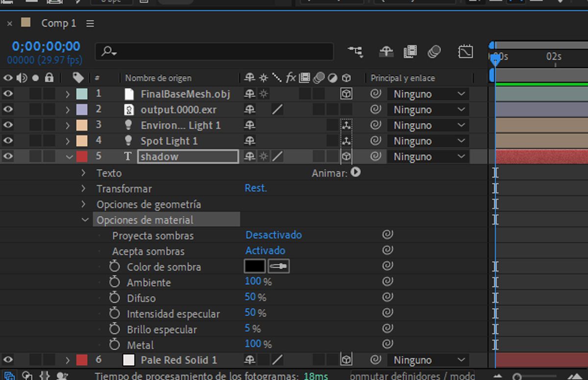The height and width of the screenshot is (380, 588).
Task: Enable frame blending for the composition
Action: (x=411, y=51)
